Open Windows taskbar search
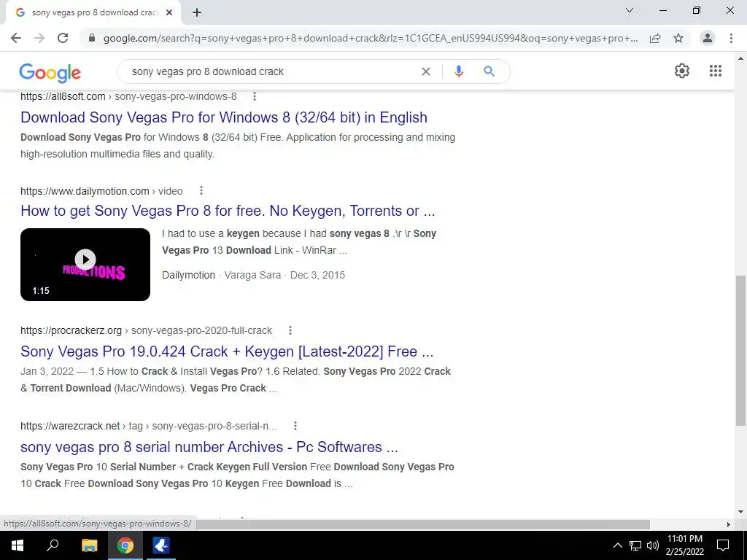 53,545
